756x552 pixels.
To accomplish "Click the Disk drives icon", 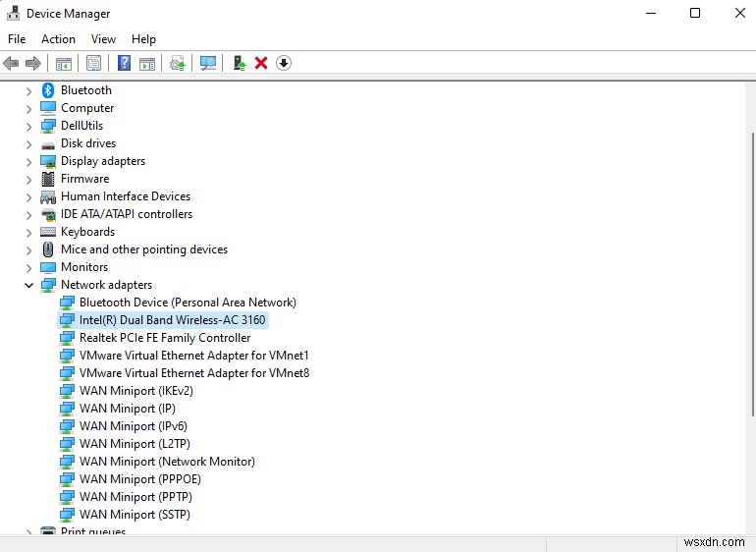I will coord(48,144).
